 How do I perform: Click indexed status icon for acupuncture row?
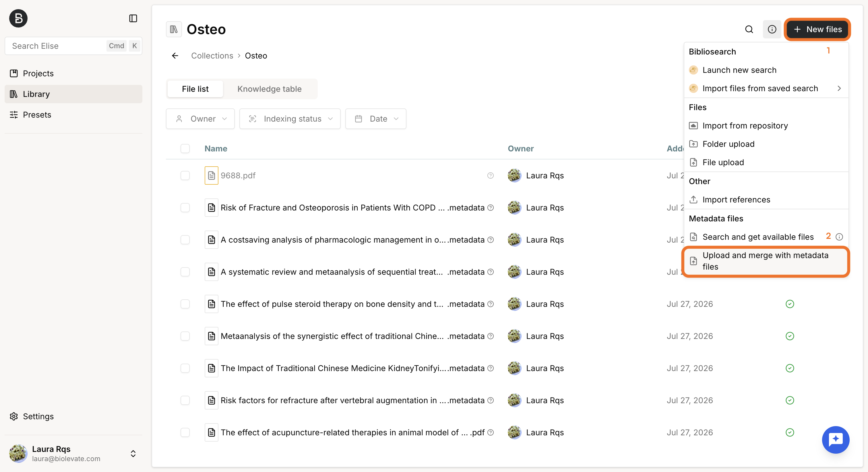tap(790, 432)
